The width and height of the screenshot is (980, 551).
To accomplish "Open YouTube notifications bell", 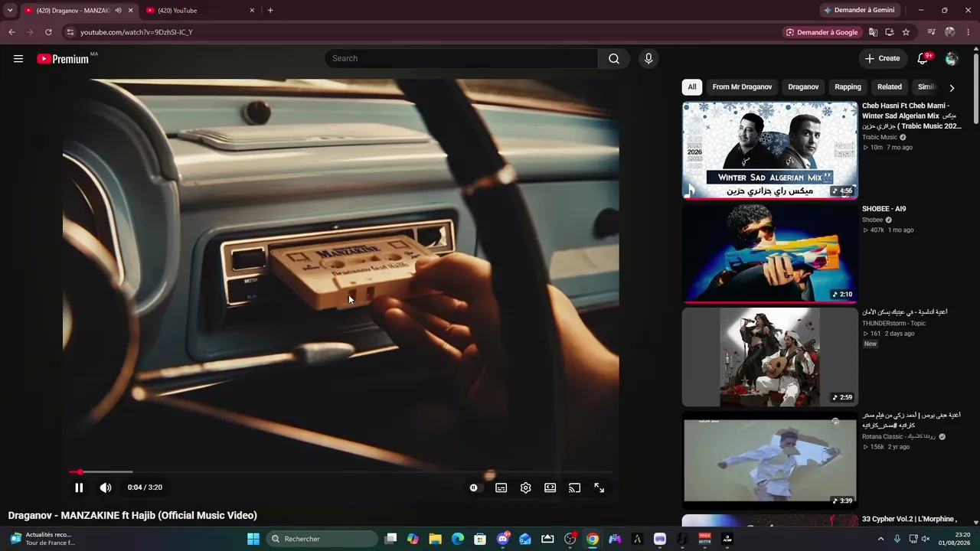I will click(923, 59).
